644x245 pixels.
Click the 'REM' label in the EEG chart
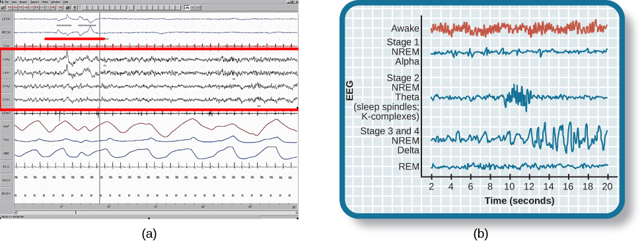[410, 166]
